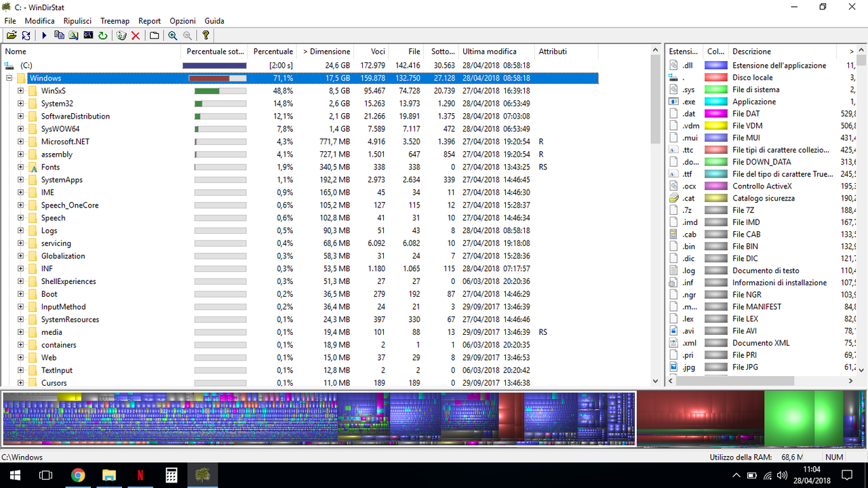868x488 pixels.
Task: Click the Select parent folder toolbar icon
Action: (x=154, y=35)
